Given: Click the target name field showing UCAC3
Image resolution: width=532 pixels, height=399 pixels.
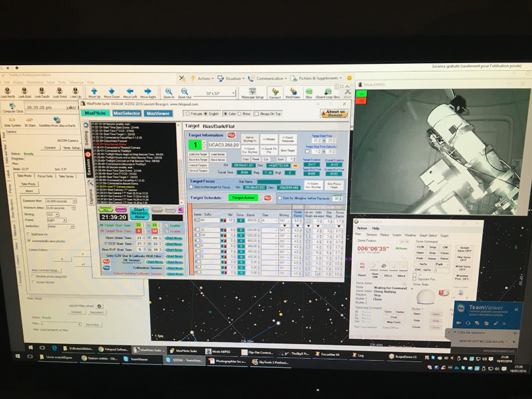Looking at the screenshot, I should point(223,145).
